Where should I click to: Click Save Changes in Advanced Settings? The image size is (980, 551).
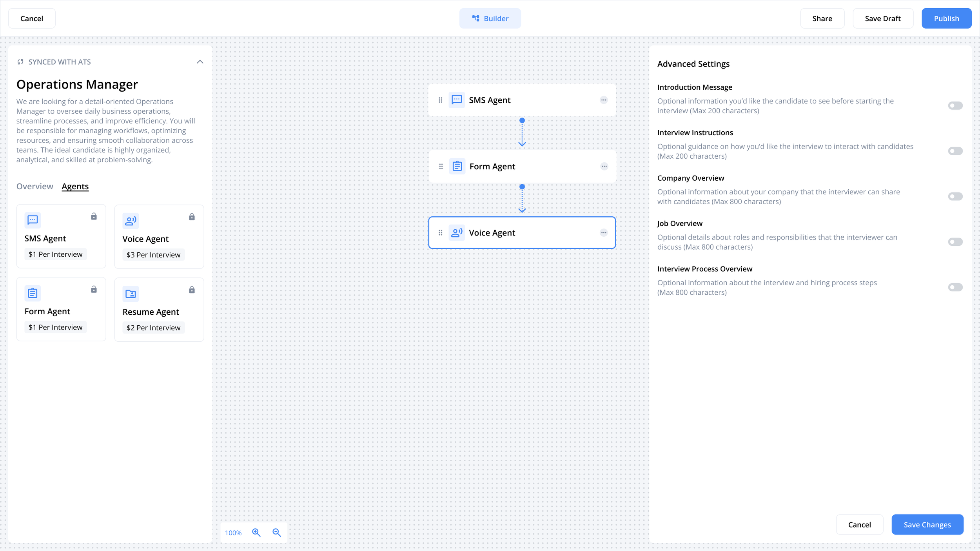(x=927, y=524)
